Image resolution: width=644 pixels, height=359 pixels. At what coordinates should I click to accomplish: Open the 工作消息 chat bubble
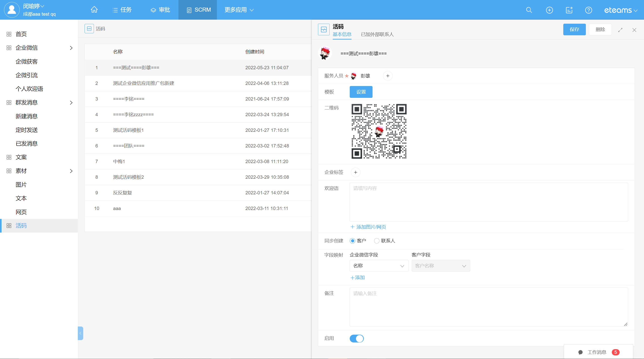tap(580, 352)
